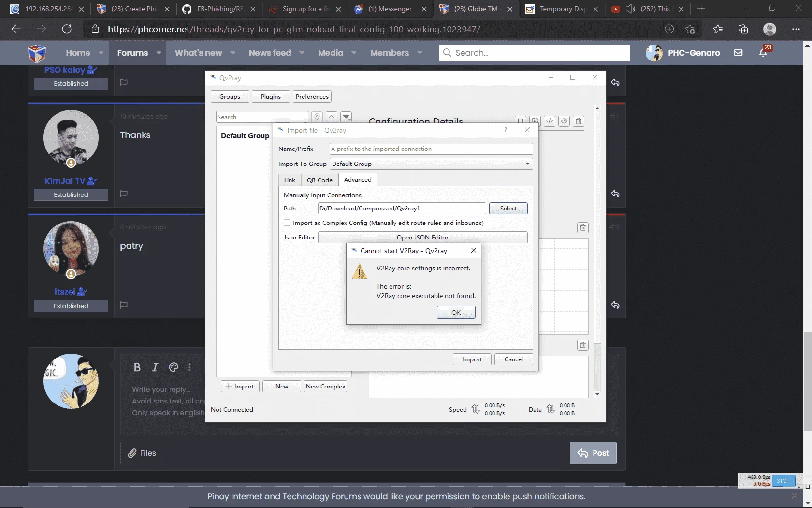812x508 pixels.
Task: Click the locate connection icon in Qv2ray
Action: pyautogui.click(x=317, y=117)
